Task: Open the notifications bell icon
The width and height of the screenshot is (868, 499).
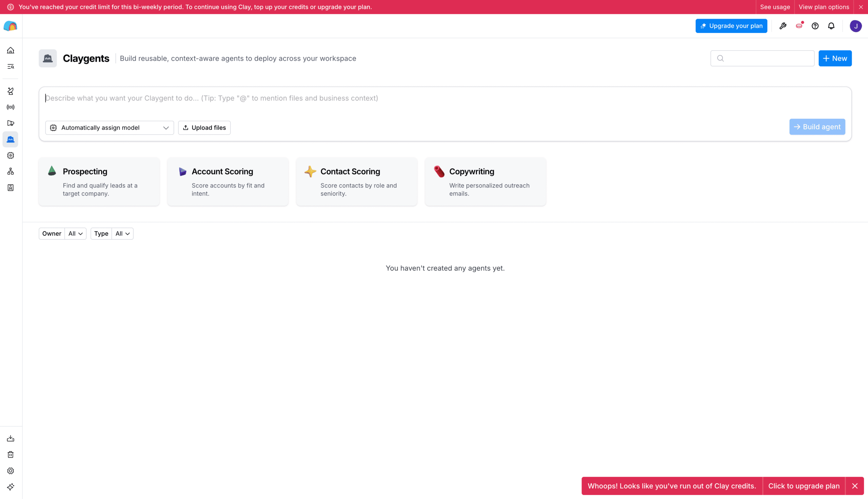Action: pyautogui.click(x=831, y=26)
